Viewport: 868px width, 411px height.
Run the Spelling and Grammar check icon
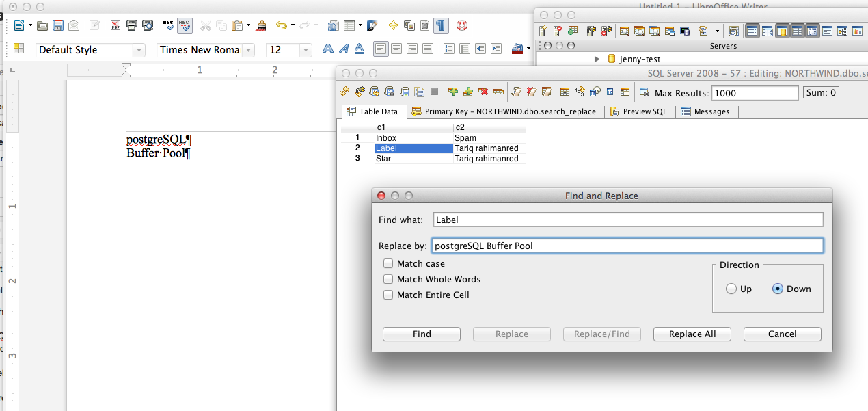click(168, 26)
